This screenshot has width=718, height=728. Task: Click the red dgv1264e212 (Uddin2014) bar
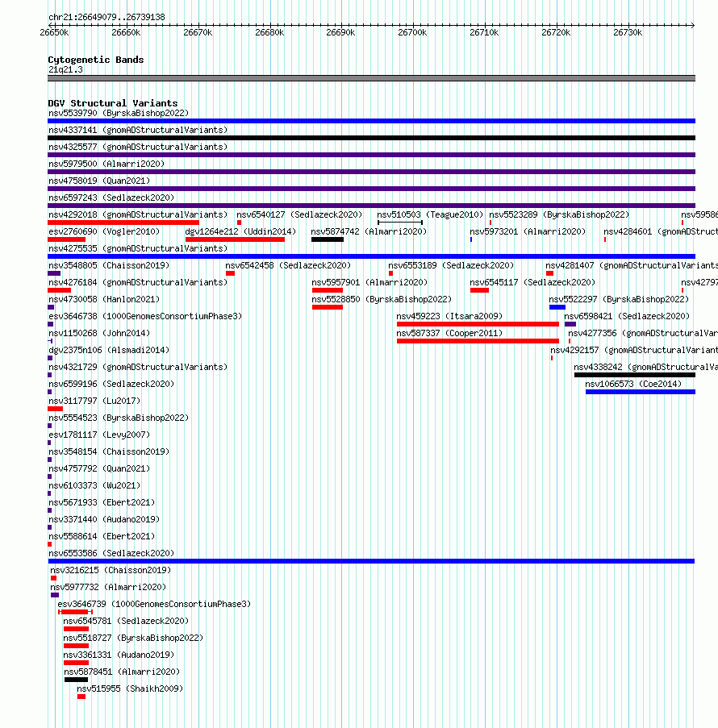click(x=235, y=239)
